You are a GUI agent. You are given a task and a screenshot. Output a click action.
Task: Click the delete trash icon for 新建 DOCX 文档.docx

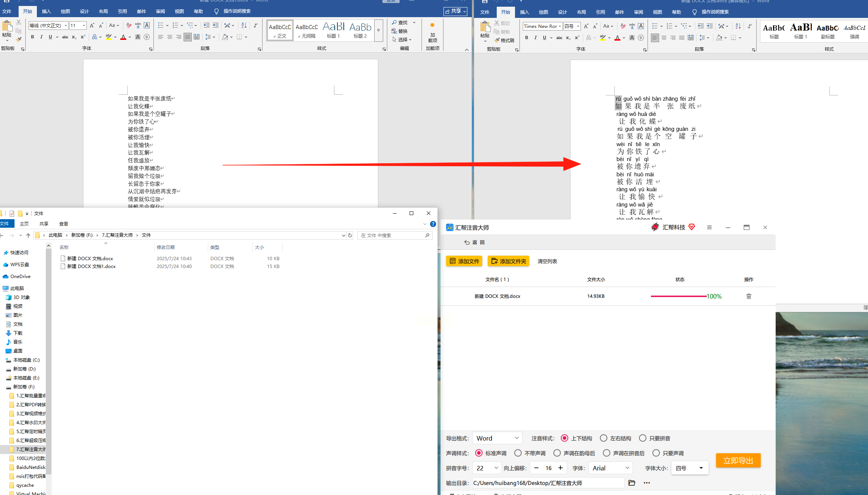(x=748, y=296)
